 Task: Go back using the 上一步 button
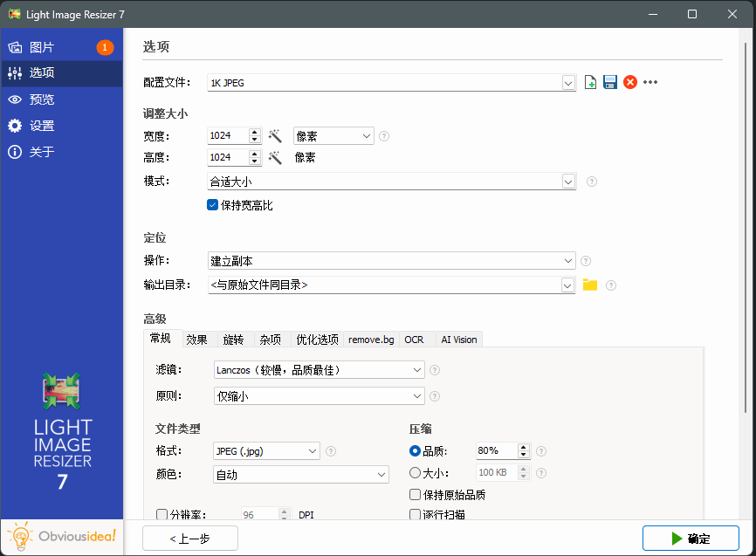[x=189, y=538]
